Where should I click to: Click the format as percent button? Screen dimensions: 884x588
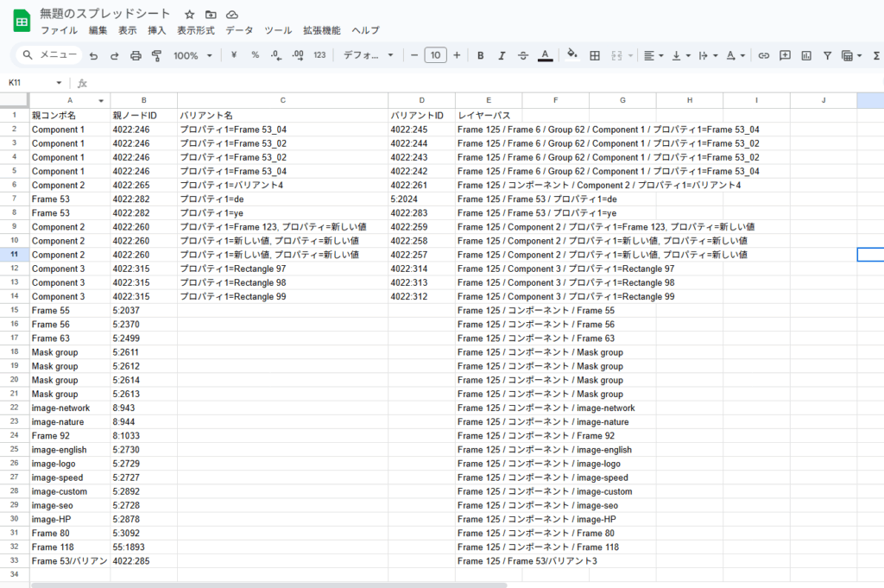click(x=255, y=55)
